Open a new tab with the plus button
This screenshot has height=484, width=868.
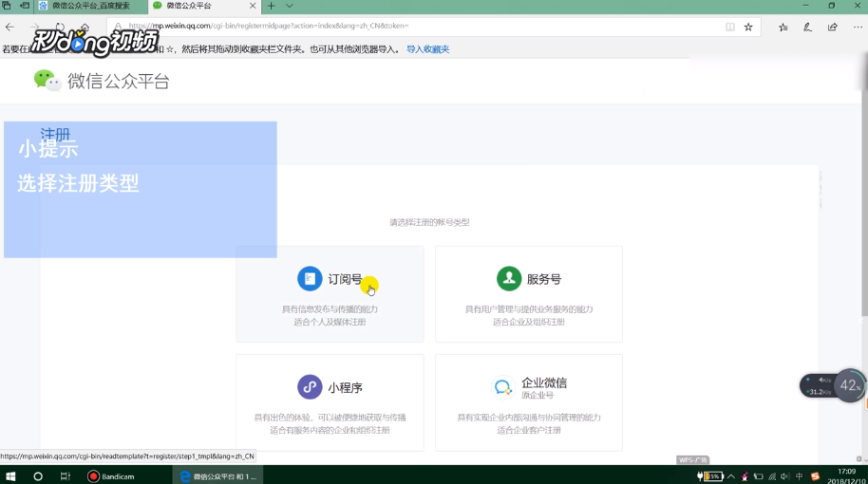coord(272,6)
